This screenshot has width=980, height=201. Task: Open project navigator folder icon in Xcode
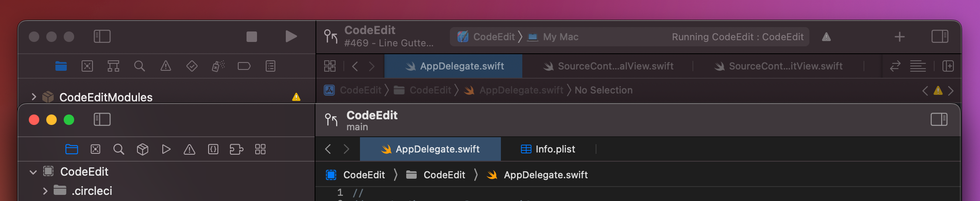(x=61, y=66)
